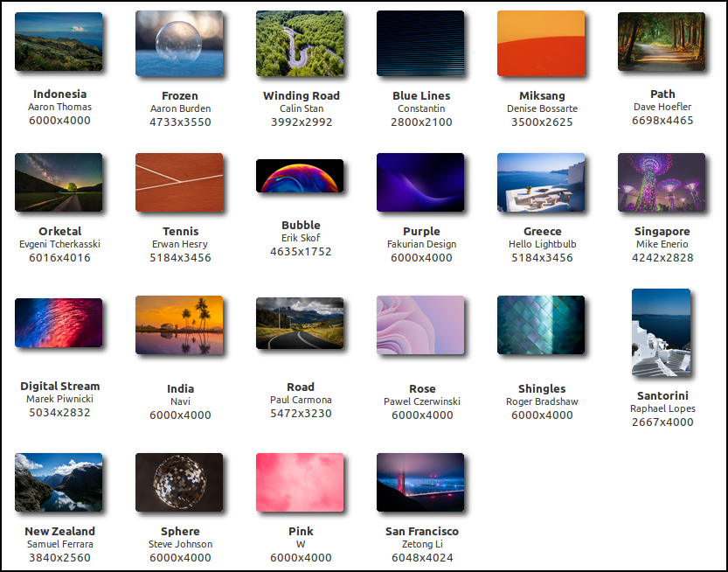Viewport: 728px width, 572px height.
Task: Click the "3840x2560" resolution text
Action: coord(60,557)
